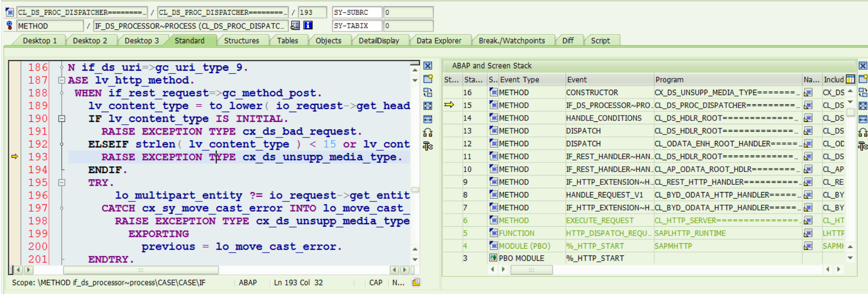The image size is (868, 294).
Task: Click source editor scroll-up arrow at top
Action: pos(415,70)
